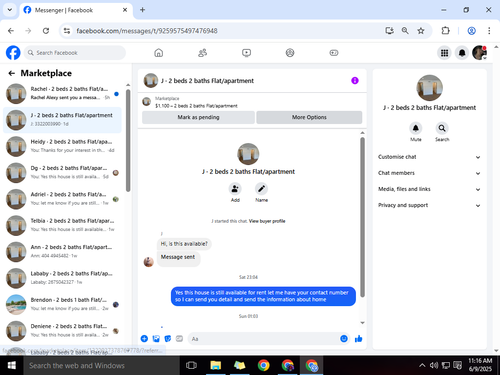Image resolution: width=500 pixels, height=375 pixels.
Task: Open the Facebook menu grid icon
Action: (444, 53)
